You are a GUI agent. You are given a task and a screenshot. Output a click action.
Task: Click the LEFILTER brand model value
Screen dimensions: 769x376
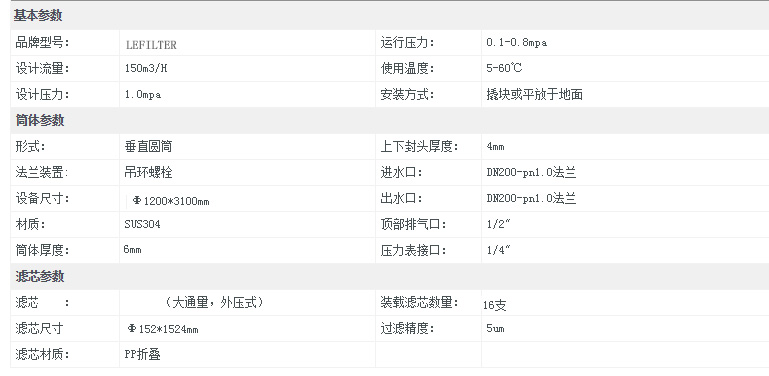pyautogui.click(x=151, y=45)
